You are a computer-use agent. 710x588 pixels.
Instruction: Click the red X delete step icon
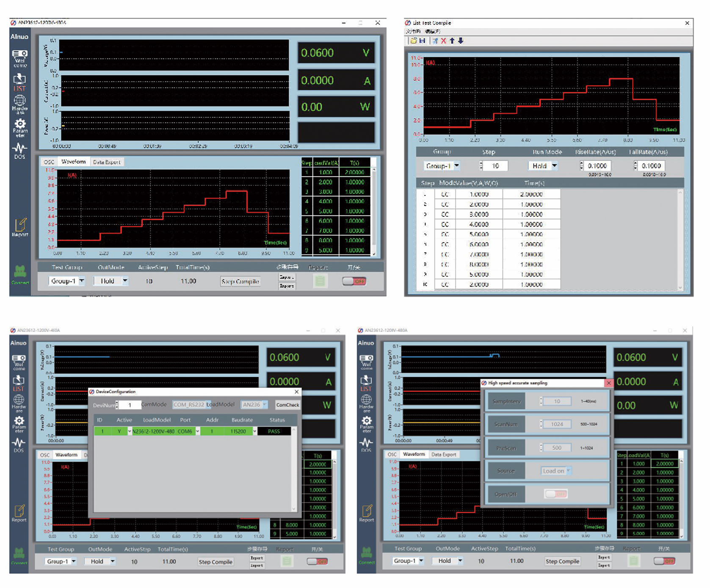pos(443,41)
